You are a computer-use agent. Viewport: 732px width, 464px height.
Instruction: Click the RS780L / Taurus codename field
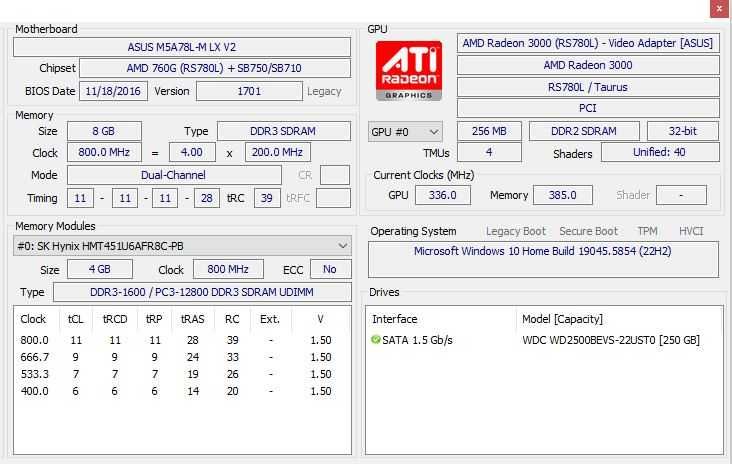(588, 87)
